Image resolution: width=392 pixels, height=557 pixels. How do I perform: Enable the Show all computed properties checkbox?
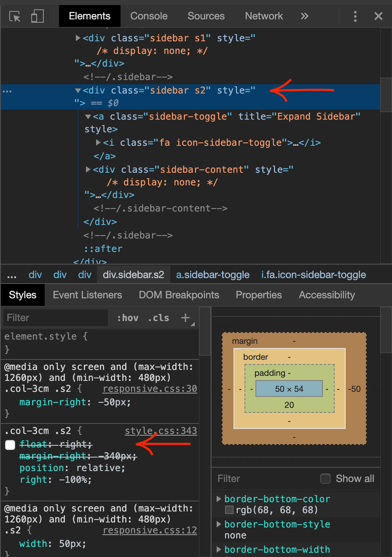pos(325,479)
